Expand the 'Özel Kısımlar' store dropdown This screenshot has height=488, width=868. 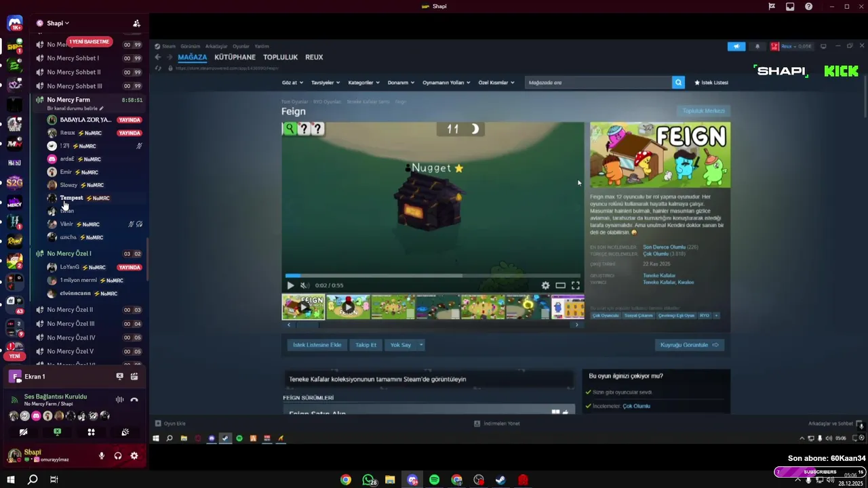tap(496, 83)
